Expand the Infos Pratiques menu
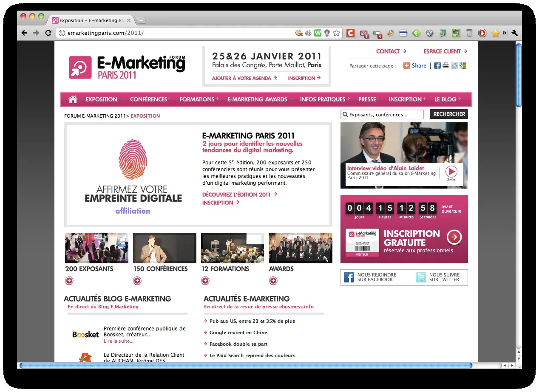Image resolution: width=539 pixels, height=392 pixels. [x=325, y=99]
